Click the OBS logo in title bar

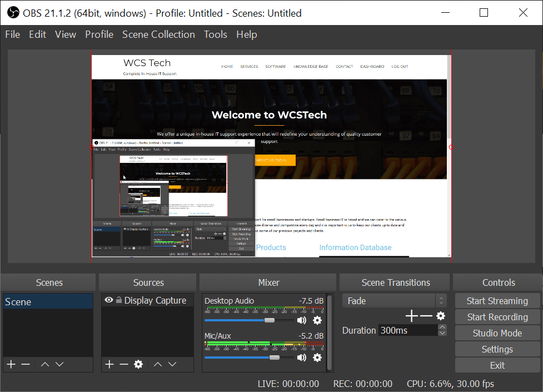(x=13, y=13)
